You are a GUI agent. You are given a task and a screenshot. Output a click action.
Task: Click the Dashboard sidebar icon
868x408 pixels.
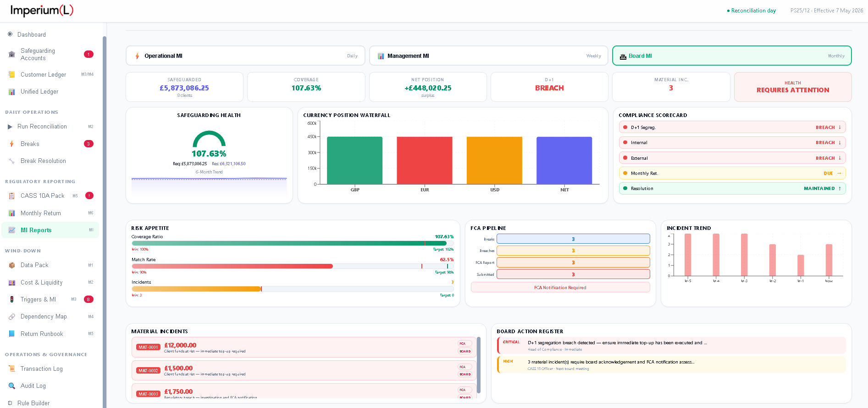click(10, 34)
